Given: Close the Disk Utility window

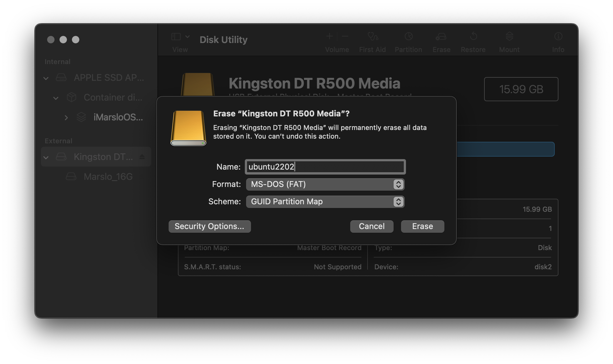Looking at the screenshot, I should [x=51, y=40].
